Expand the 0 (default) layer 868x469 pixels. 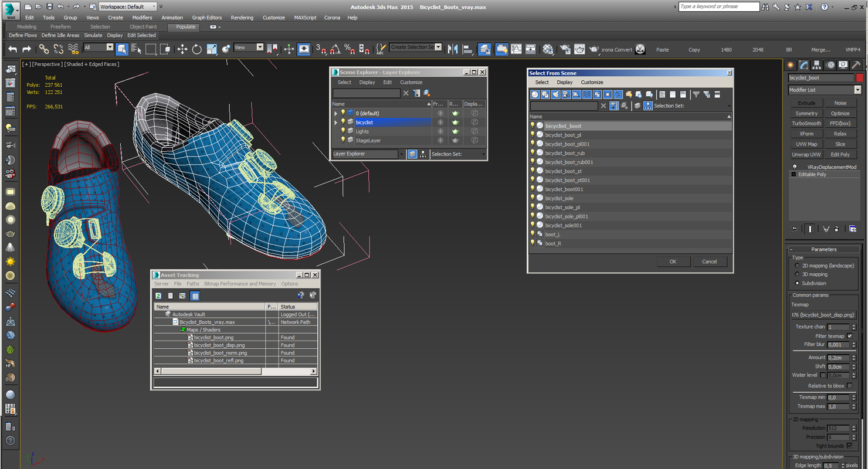(x=336, y=113)
